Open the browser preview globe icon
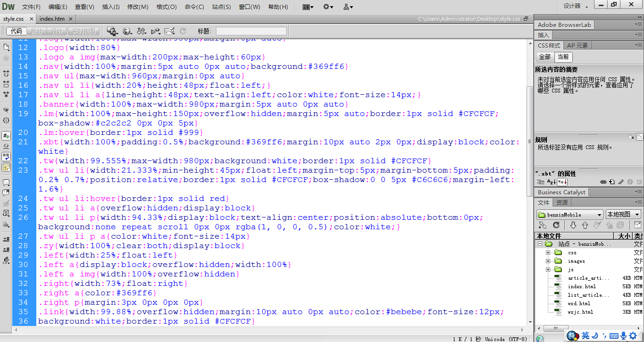Image resolution: width=644 pixels, height=342 pixels. click(x=127, y=31)
